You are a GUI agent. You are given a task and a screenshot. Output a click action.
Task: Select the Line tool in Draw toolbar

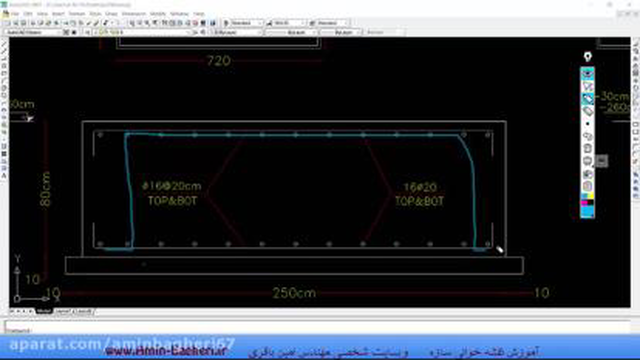click(4, 44)
